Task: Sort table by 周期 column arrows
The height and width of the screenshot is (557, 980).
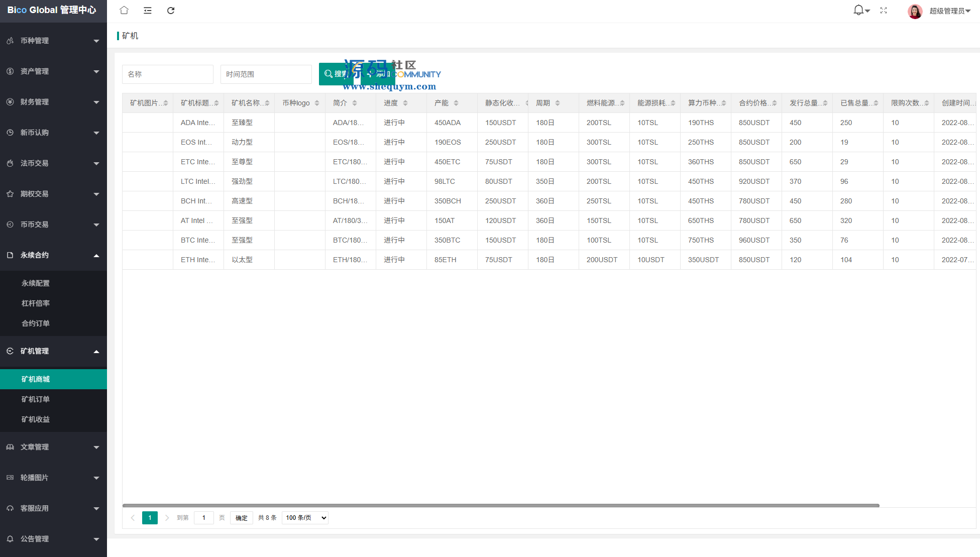Action: click(x=558, y=103)
